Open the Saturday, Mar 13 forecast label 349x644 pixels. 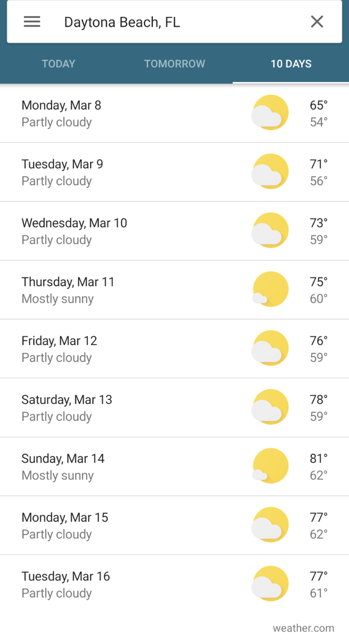click(67, 400)
